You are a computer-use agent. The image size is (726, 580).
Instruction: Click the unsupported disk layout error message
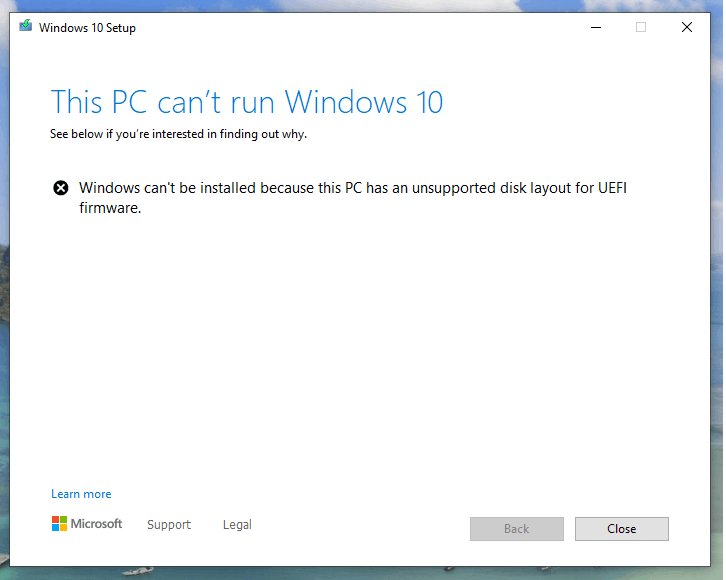click(353, 198)
